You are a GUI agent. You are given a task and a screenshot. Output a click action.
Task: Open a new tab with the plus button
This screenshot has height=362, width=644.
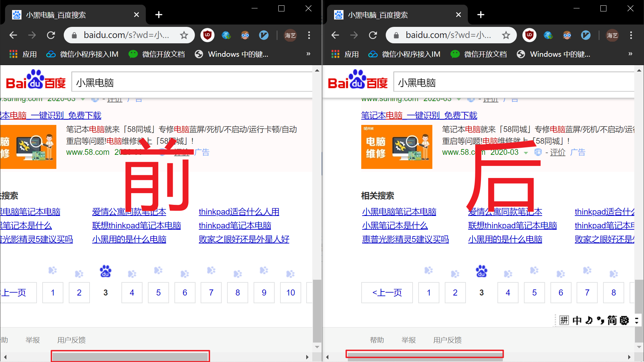tap(159, 14)
